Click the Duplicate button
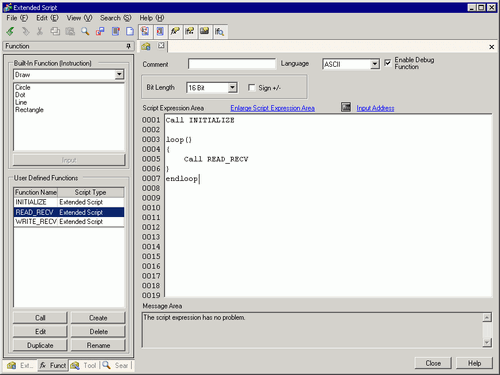500x375 pixels. click(40, 345)
